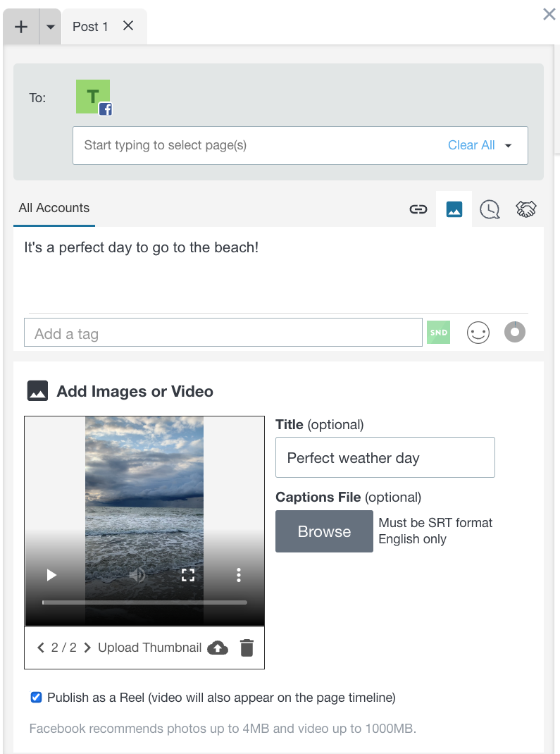
Task: Click the Upload Thumbnail label
Action: click(x=149, y=648)
